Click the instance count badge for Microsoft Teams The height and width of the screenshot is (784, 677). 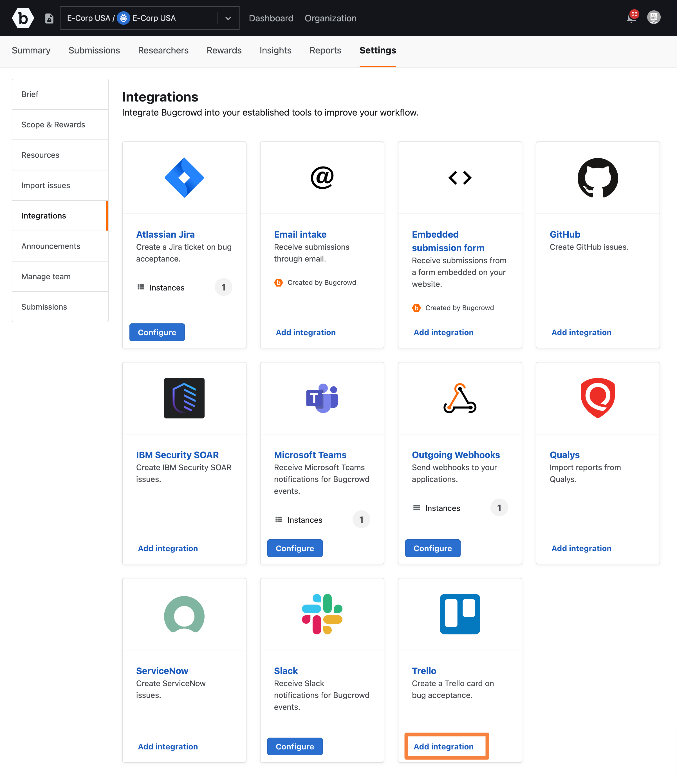(361, 519)
